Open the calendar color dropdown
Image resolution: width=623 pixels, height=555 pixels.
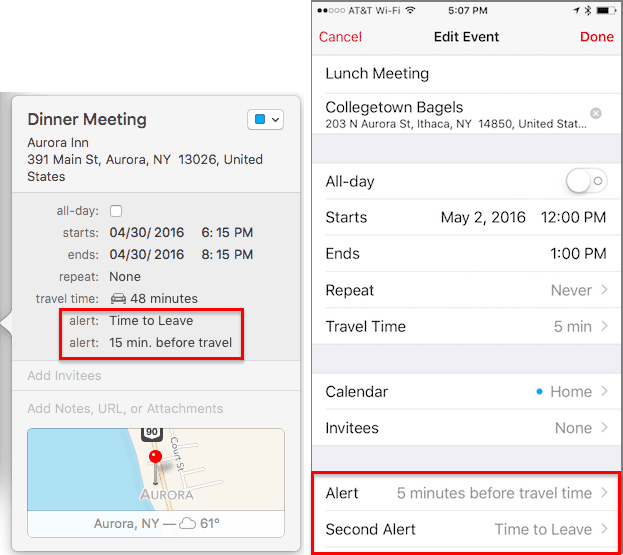coord(265,120)
